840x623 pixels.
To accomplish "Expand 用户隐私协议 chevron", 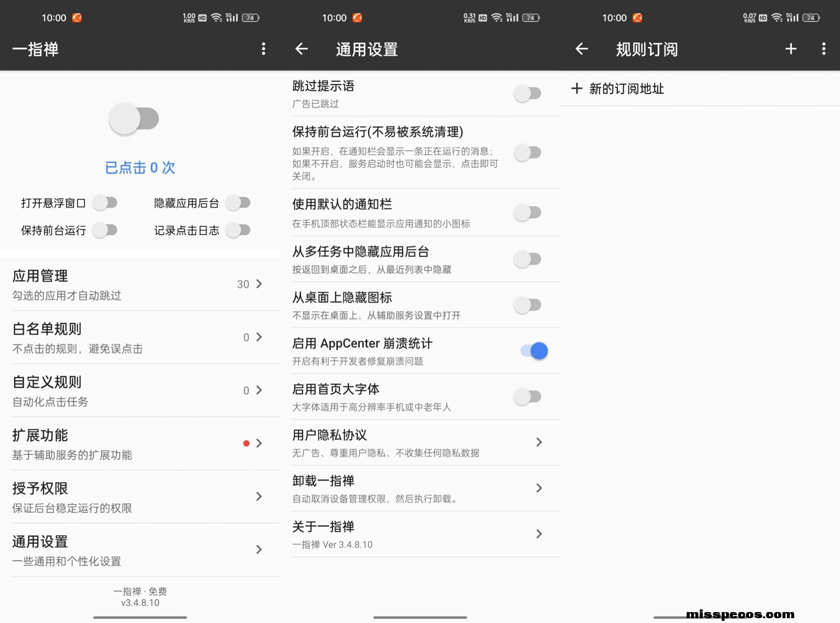I will (x=539, y=442).
